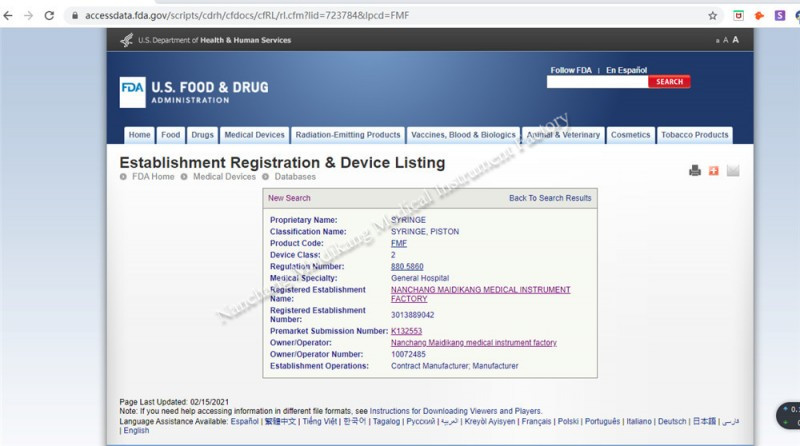Open the red shield browser extension
This screenshot has width=800, height=446.
(x=738, y=16)
